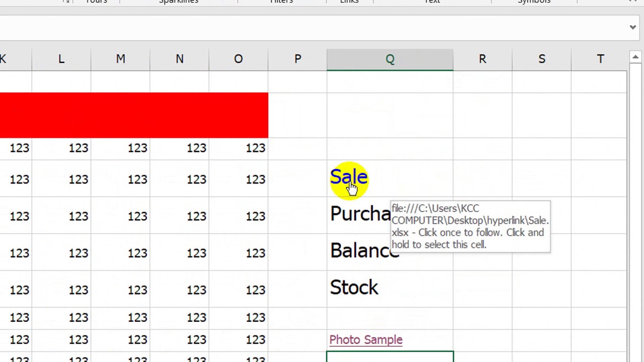
Task: Select column S header
Action: coord(541,59)
